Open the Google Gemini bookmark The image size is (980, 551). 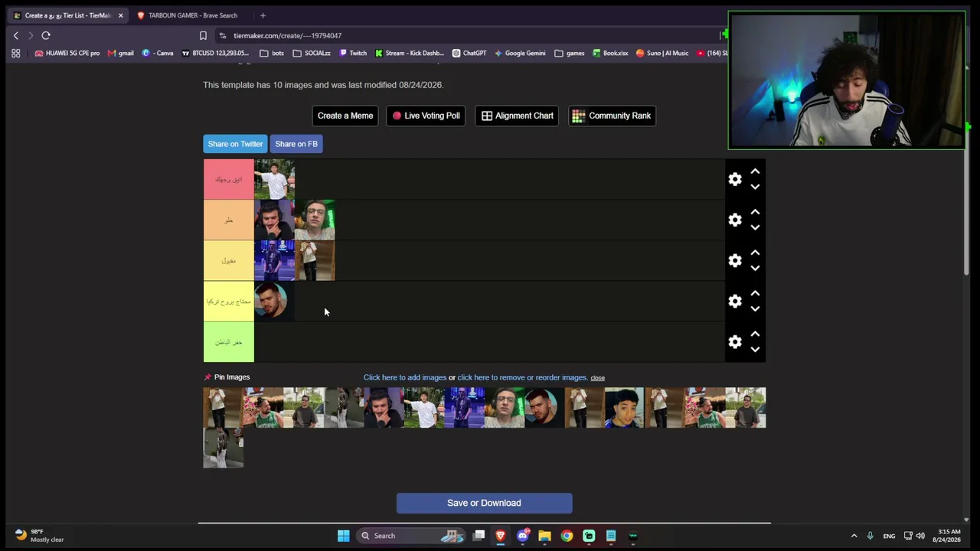pos(520,53)
